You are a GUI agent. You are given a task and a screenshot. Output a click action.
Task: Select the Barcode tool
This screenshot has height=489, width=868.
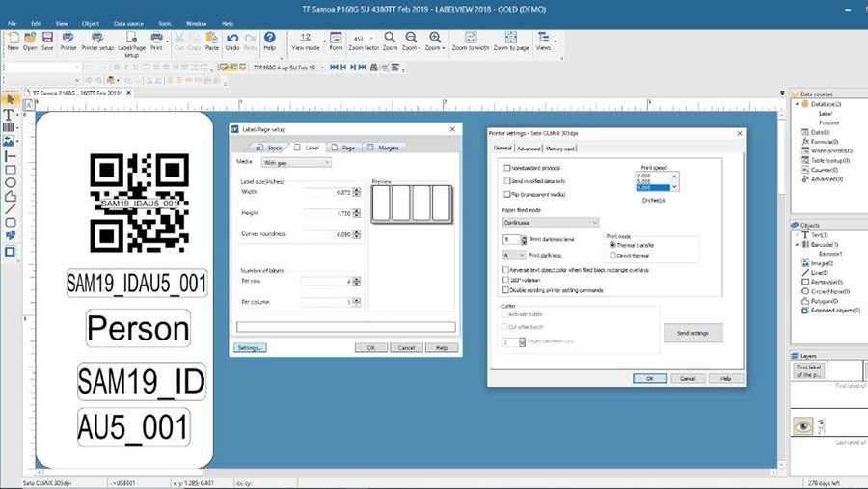9,128
